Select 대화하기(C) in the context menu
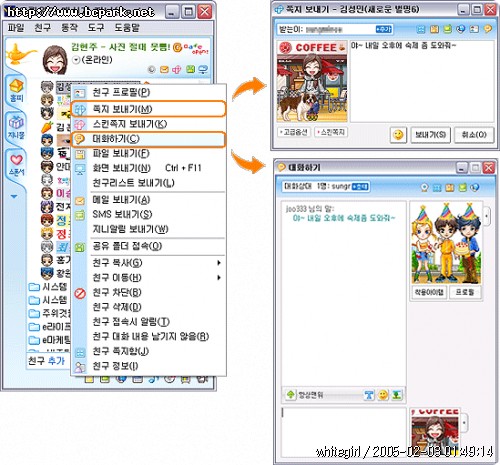The width and height of the screenshot is (500, 465). coord(148,139)
